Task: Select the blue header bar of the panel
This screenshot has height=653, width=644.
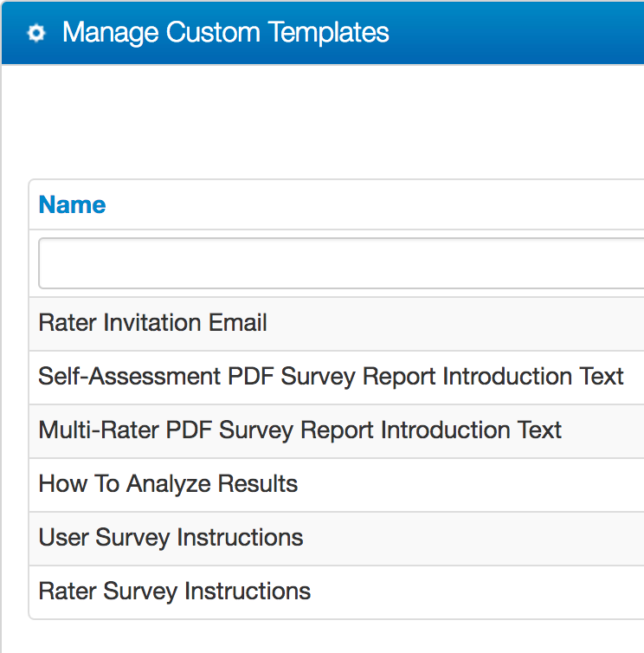Action: [x=323, y=33]
